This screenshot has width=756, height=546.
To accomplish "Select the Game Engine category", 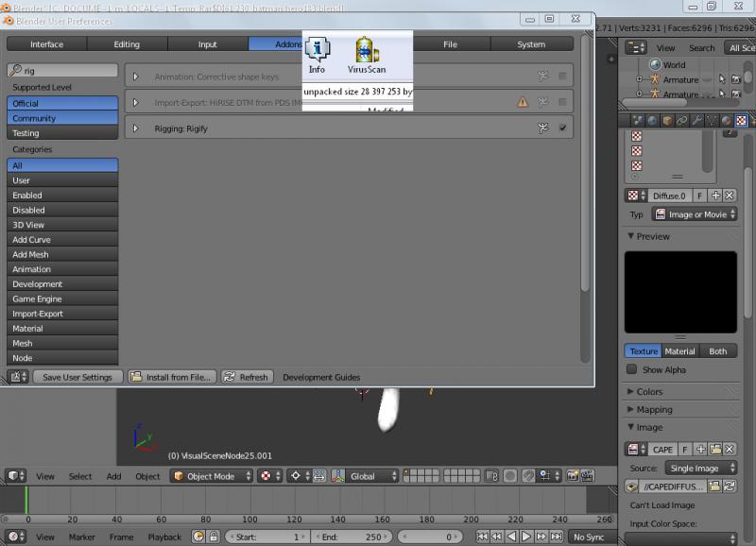I will pyautogui.click(x=62, y=299).
